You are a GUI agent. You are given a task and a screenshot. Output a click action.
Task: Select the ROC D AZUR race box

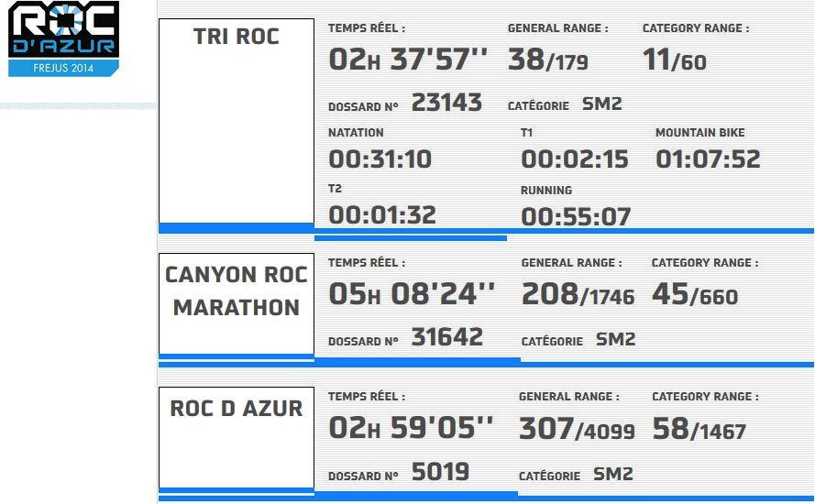[x=237, y=437]
